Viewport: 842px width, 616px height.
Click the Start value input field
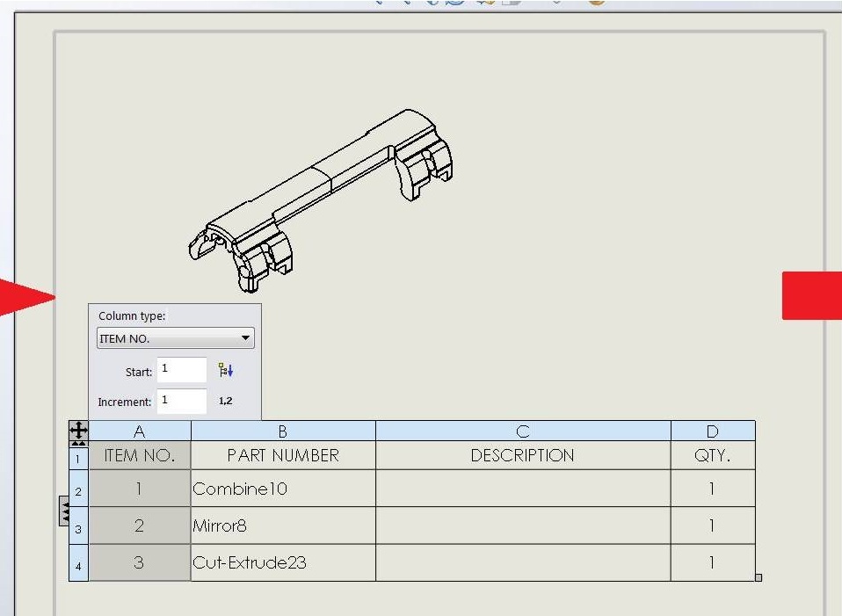(182, 370)
